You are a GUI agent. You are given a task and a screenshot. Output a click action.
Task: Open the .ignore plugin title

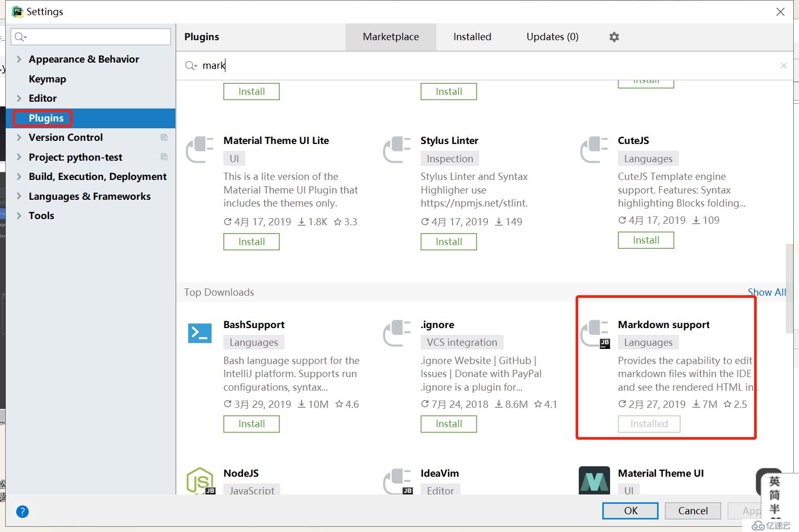(437, 325)
